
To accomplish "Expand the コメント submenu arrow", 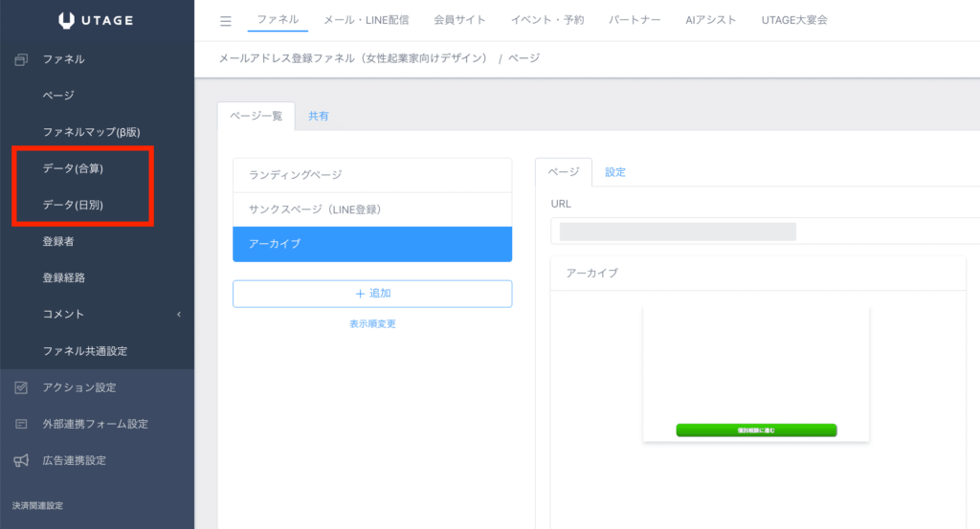I will [x=179, y=314].
